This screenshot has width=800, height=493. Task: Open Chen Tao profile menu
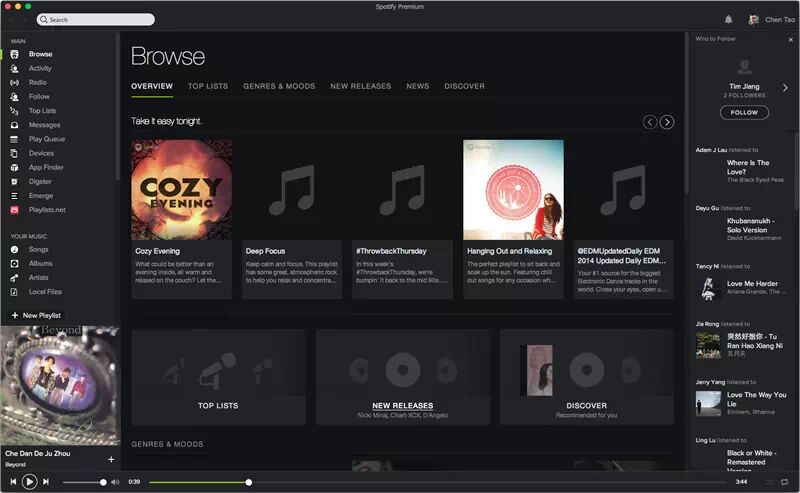pos(771,19)
